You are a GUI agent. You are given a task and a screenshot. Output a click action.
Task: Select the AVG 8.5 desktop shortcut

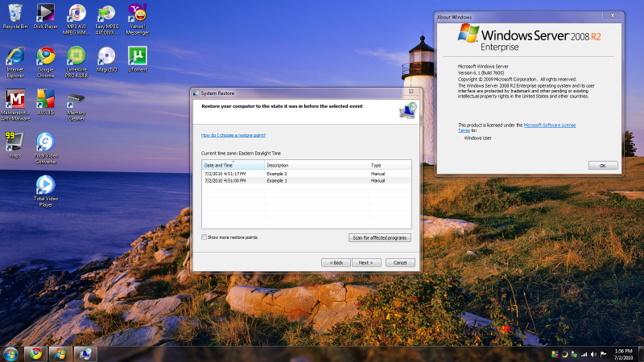pos(46,102)
